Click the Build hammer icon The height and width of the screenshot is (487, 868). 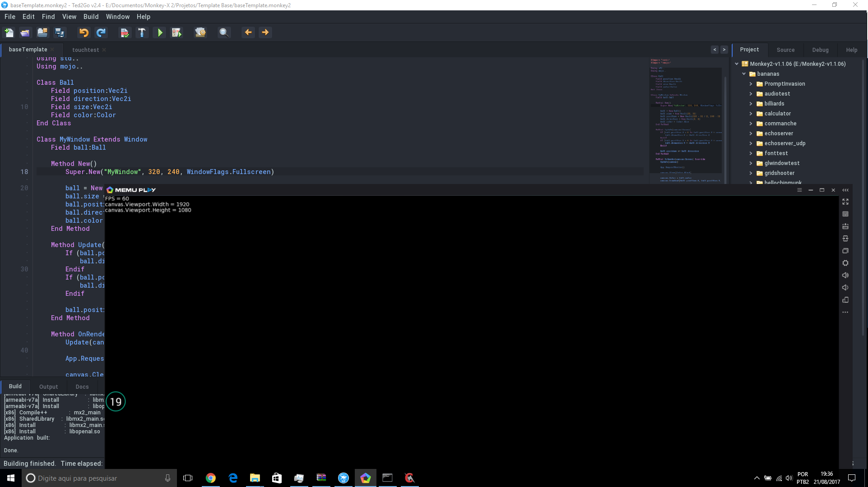(142, 32)
